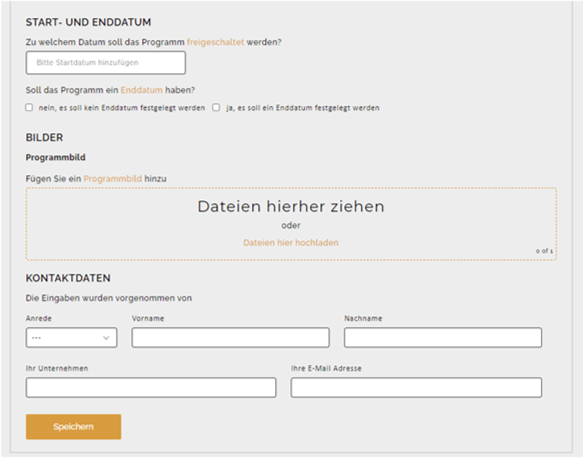The width and height of the screenshot is (583, 459).
Task: Focus the Vorname text field
Action: tap(231, 337)
